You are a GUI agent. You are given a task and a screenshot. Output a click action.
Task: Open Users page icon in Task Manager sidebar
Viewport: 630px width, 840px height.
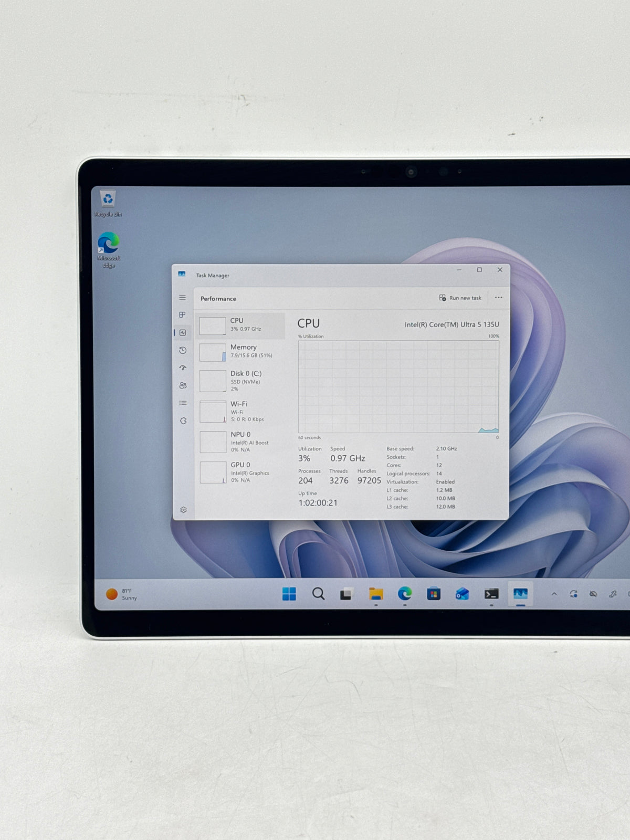(x=183, y=385)
